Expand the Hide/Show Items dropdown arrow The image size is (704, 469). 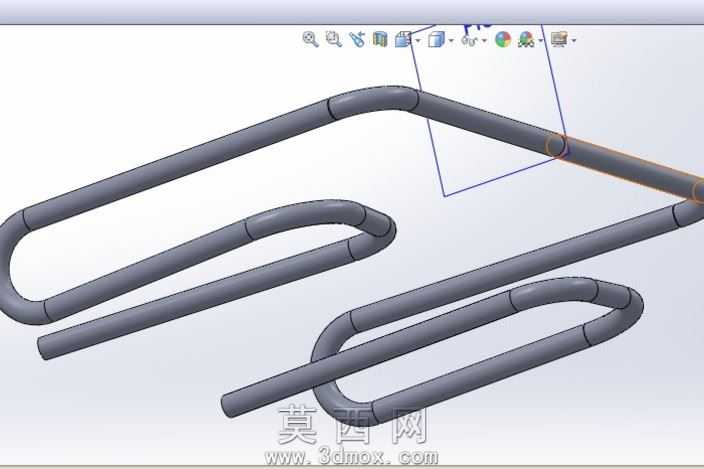(484, 41)
